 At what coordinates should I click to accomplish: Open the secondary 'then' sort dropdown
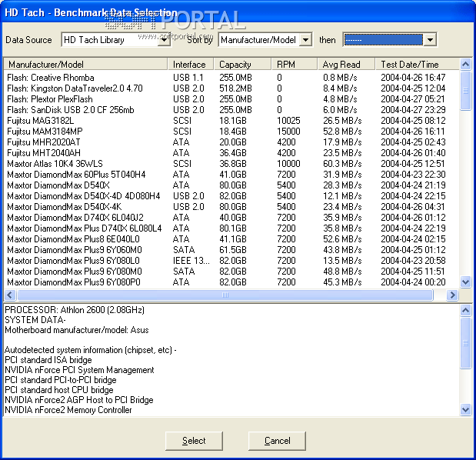430,40
